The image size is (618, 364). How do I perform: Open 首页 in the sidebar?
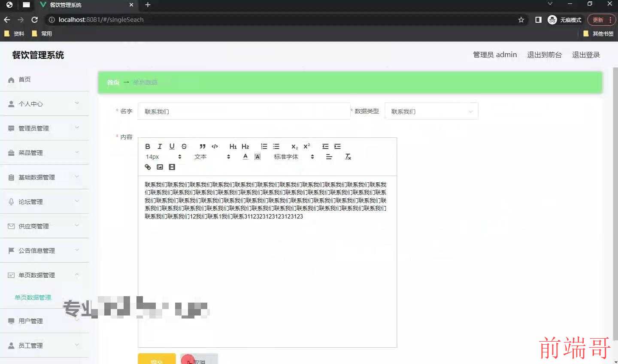point(45,79)
